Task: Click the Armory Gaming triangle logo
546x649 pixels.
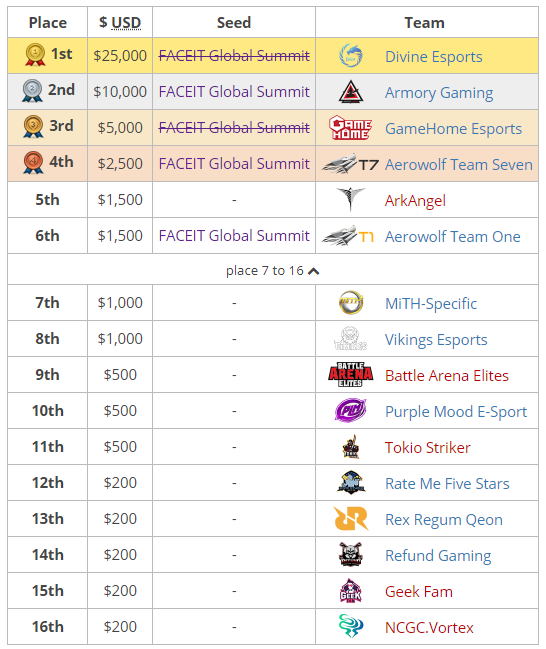Action: pos(351,92)
